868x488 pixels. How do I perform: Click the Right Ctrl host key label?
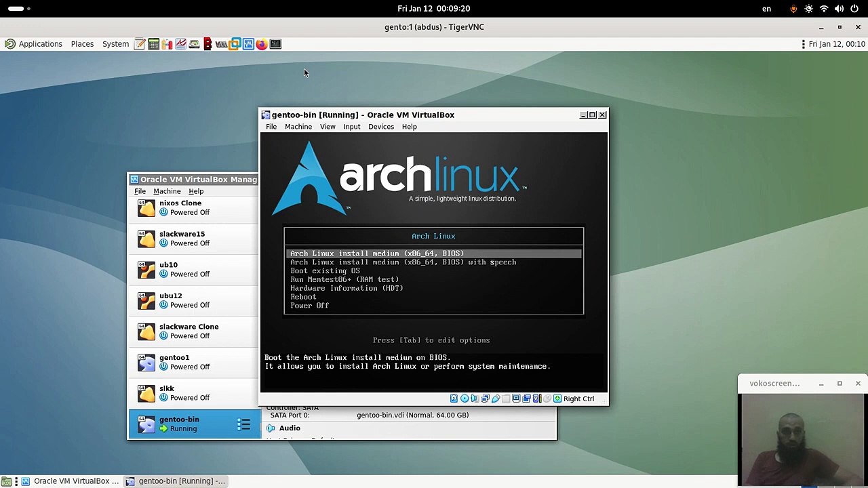(x=578, y=399)
